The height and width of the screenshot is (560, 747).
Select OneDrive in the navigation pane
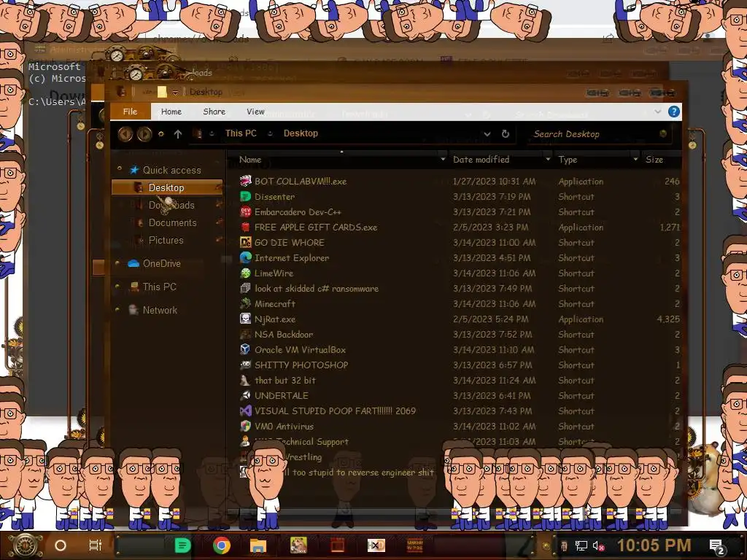pos(161,263)
